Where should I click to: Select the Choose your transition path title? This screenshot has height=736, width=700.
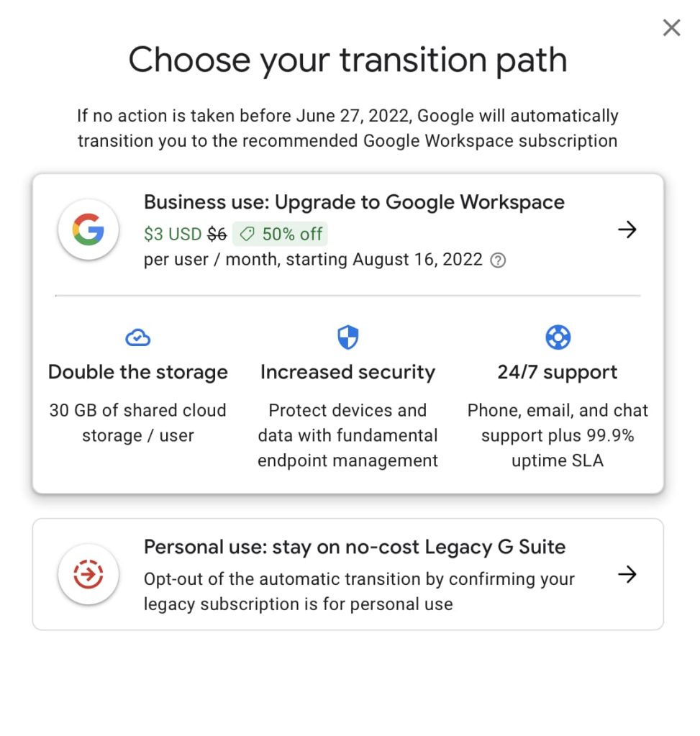(347, 60)
